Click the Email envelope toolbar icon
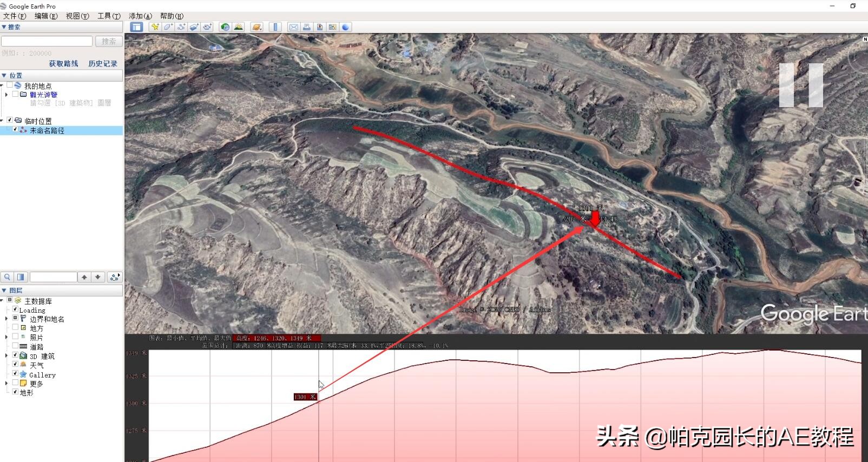Image resolution: width=868 pixels, height=462 pixels. click(x=293, y=27)
